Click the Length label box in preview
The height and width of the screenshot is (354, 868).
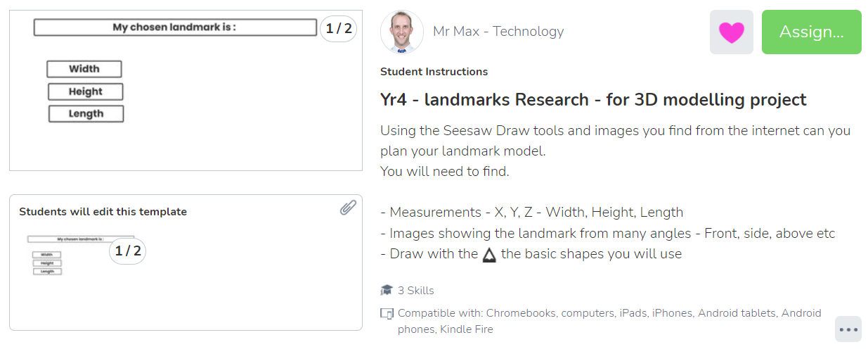tap(86, 114)
